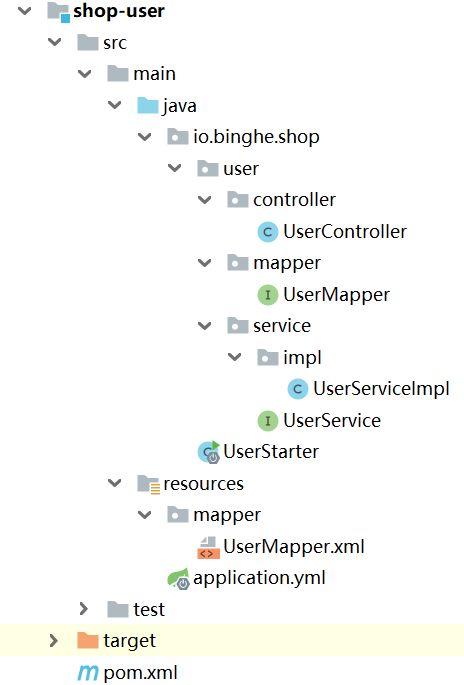This screenshot has height=685, width=464.
Task: Collapse the shop-user module node
Action: [24, 10]
